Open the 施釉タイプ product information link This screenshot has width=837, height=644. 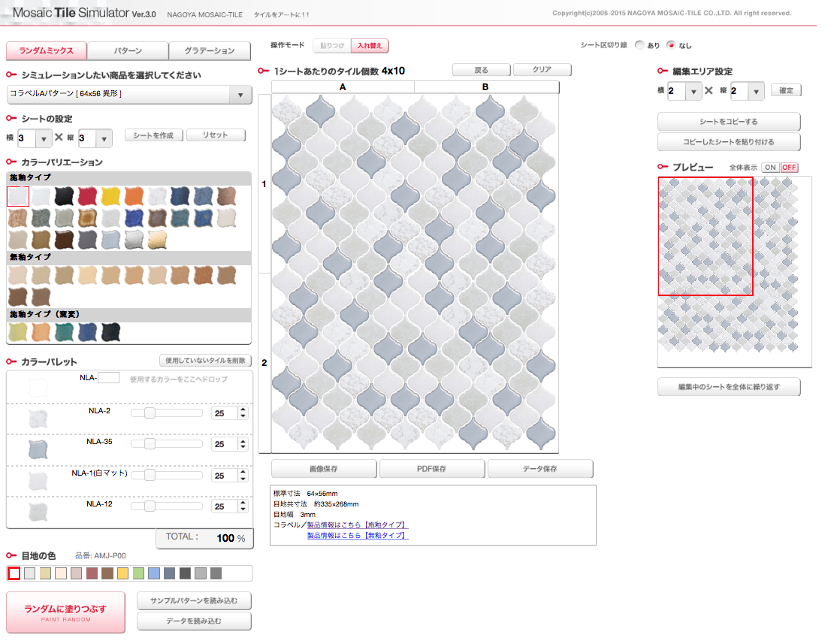pyautogui.click(x=357, y=525)
